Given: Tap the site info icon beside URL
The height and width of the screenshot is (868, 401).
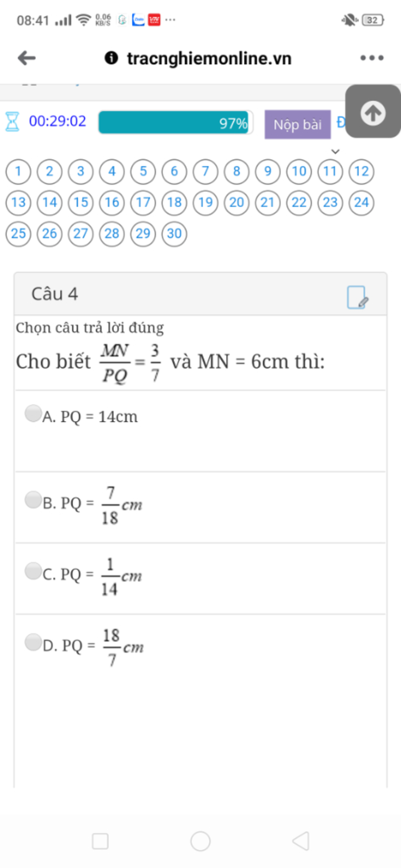Looking at the screenshot, I should point(111,58).
